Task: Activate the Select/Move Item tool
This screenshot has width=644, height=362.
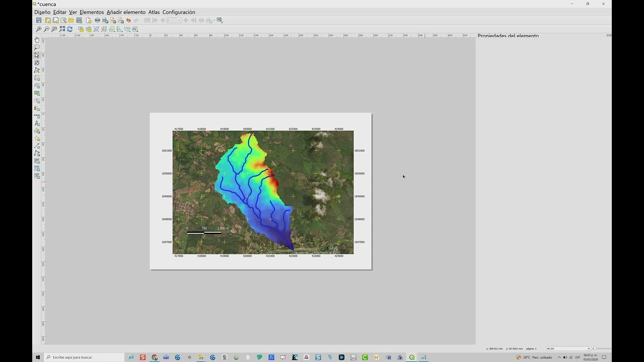Action: (37, 55)
